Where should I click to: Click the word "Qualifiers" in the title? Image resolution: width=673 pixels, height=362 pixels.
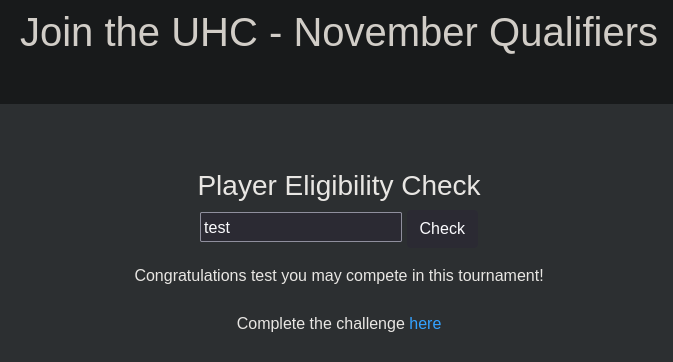pos(573,33)
